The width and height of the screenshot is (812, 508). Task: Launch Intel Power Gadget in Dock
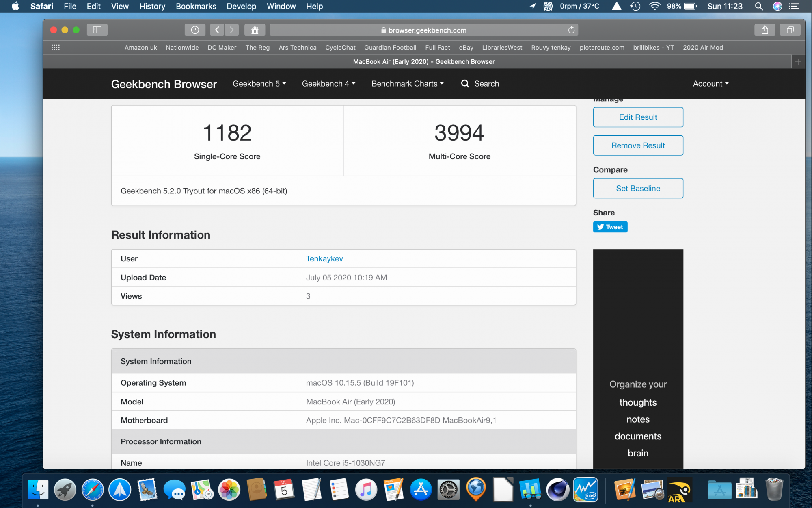[x=585, y=489]
